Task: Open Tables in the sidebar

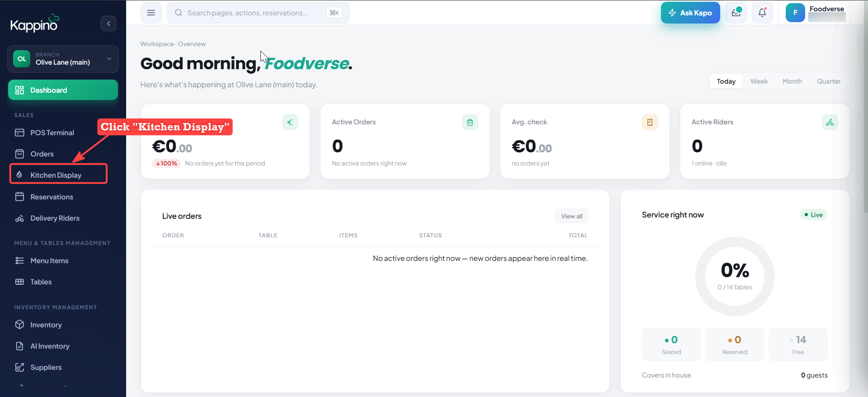Action: pyautogui.click(x=63, y=282)
